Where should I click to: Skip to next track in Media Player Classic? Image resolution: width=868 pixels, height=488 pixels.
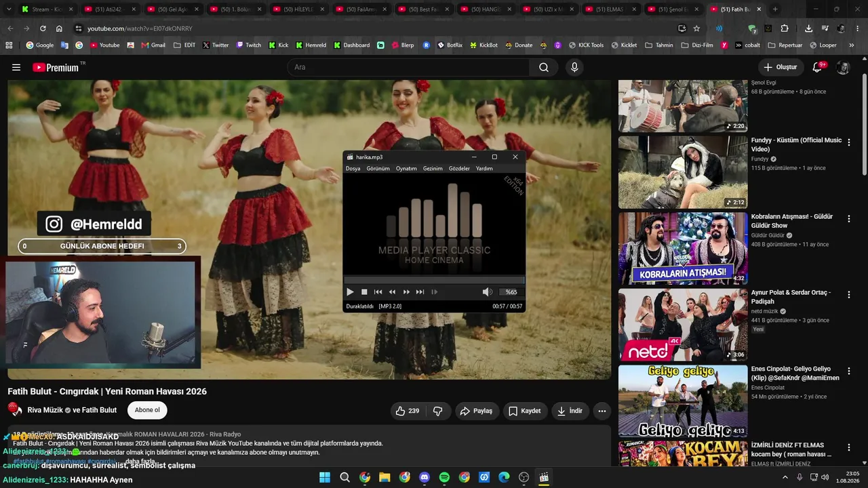[x=420, y=292]
